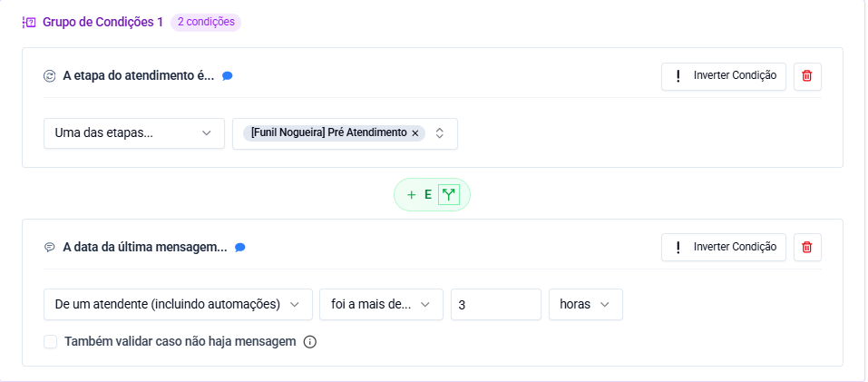Screen dimensions: 868x382
Task: Click the Grupo de Condições 1 icon
Action: 29,23
